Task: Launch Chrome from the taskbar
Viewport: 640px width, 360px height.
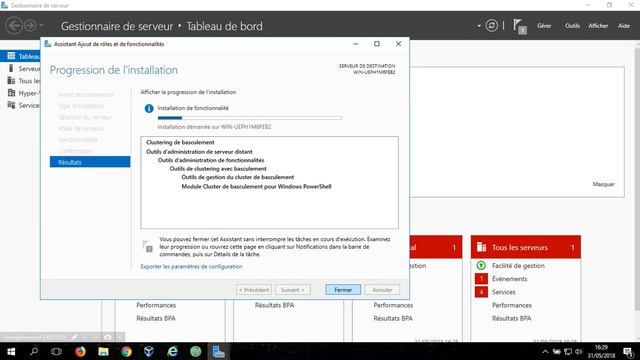Action: click(126, 351)
